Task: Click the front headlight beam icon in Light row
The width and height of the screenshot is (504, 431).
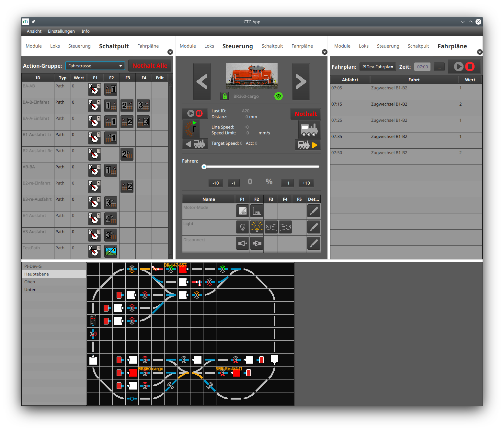Action: coord(271,227)
